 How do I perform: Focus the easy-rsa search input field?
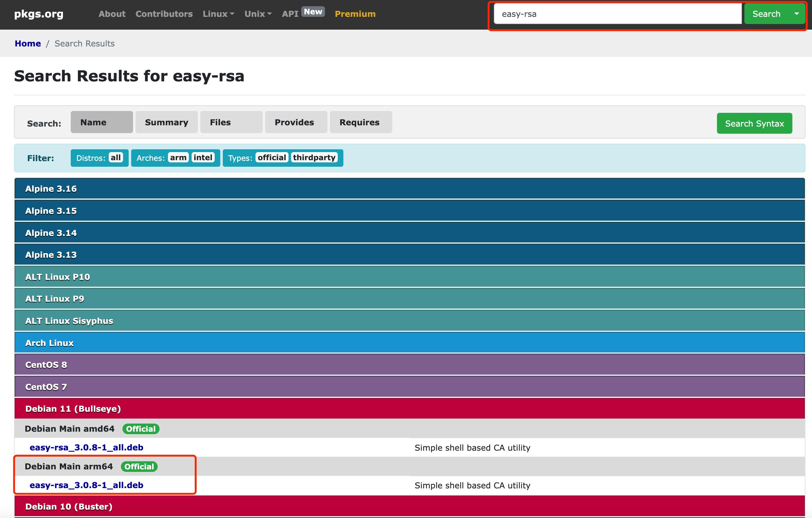point(617,14)
